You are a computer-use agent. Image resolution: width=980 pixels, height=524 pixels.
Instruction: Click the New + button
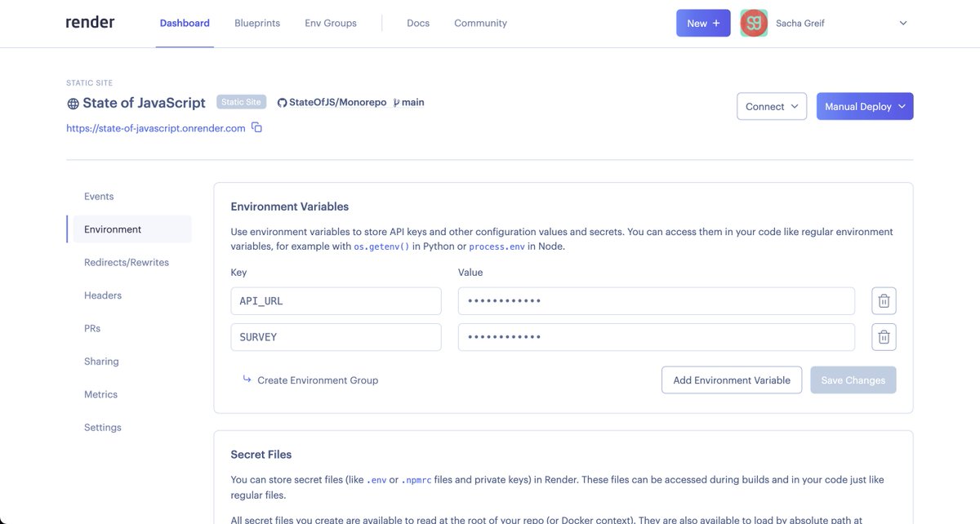[x=703, y=23]
